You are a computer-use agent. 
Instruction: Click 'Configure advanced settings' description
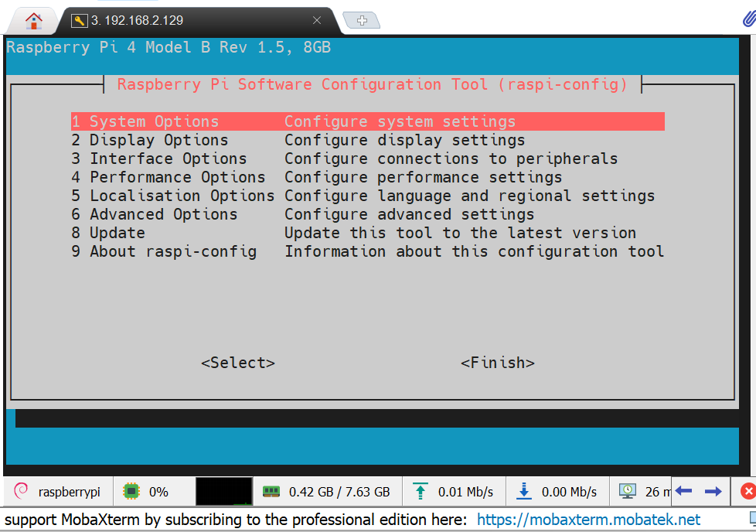coord(409,214)
